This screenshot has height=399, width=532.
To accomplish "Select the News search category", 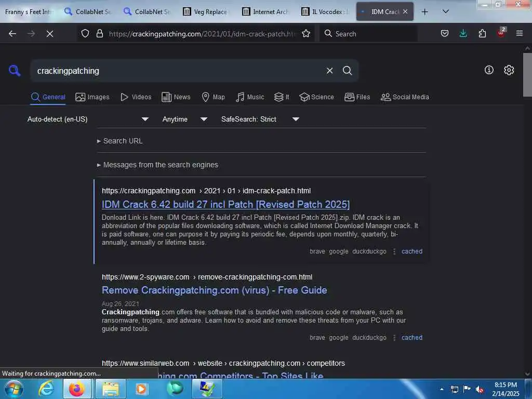I will click(x=176, y=97).
